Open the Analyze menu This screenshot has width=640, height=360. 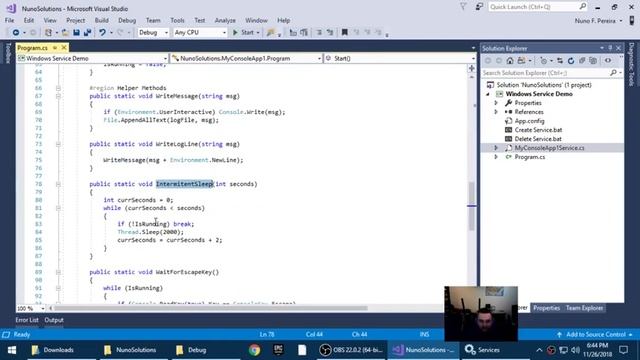(225, 20)
